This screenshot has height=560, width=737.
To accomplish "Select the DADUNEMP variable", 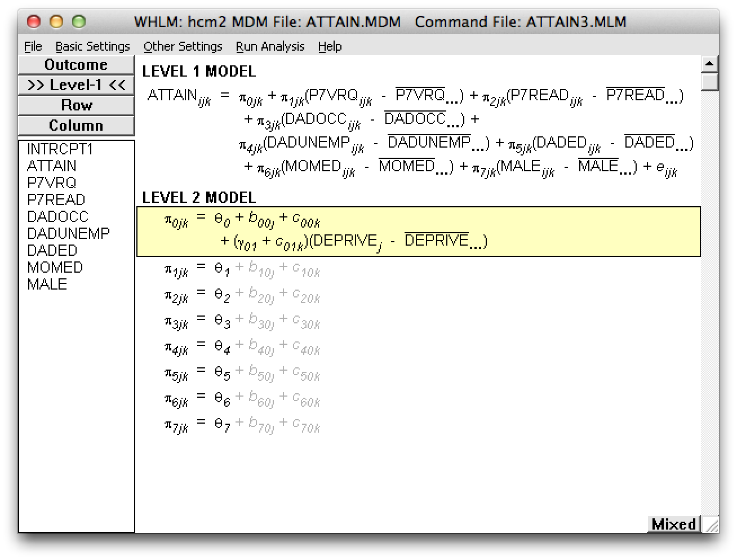I will (x=69, y=233).
